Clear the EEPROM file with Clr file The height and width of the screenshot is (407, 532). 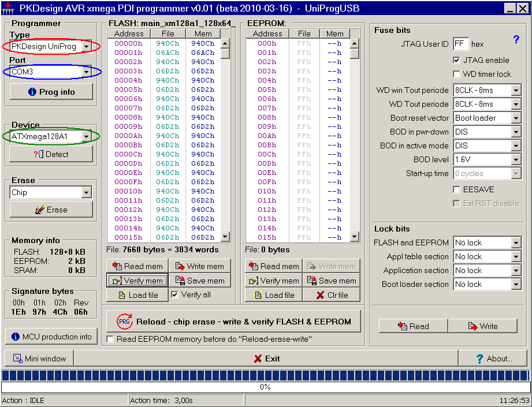tap(332, 295)
